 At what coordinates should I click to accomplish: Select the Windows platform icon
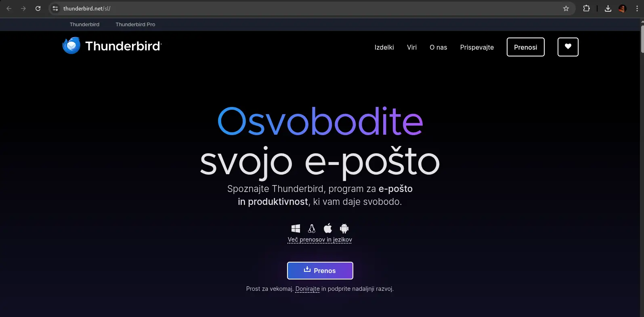(x=296, y=229)
